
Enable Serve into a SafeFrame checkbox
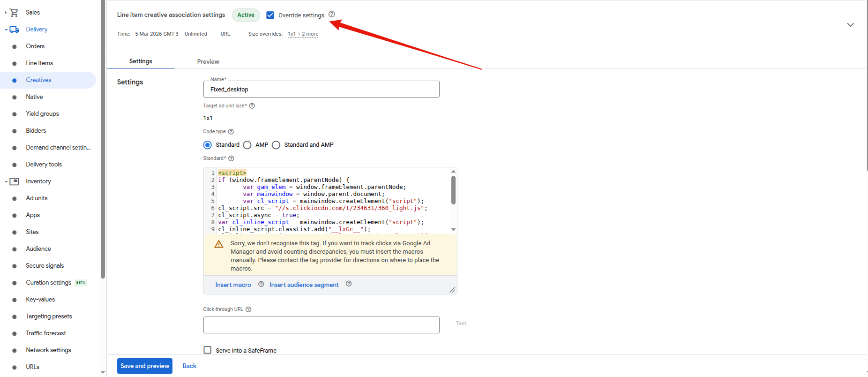(208, 350)
